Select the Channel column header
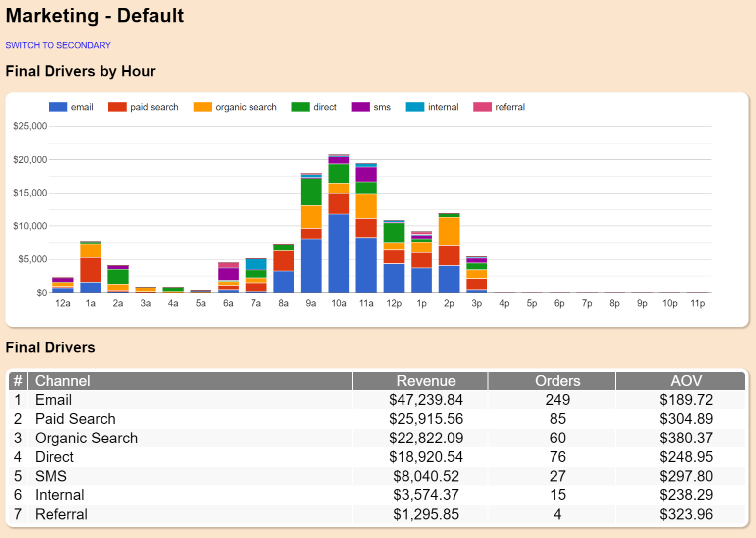This screenshot has height=538, width=756. pos(190,381)
